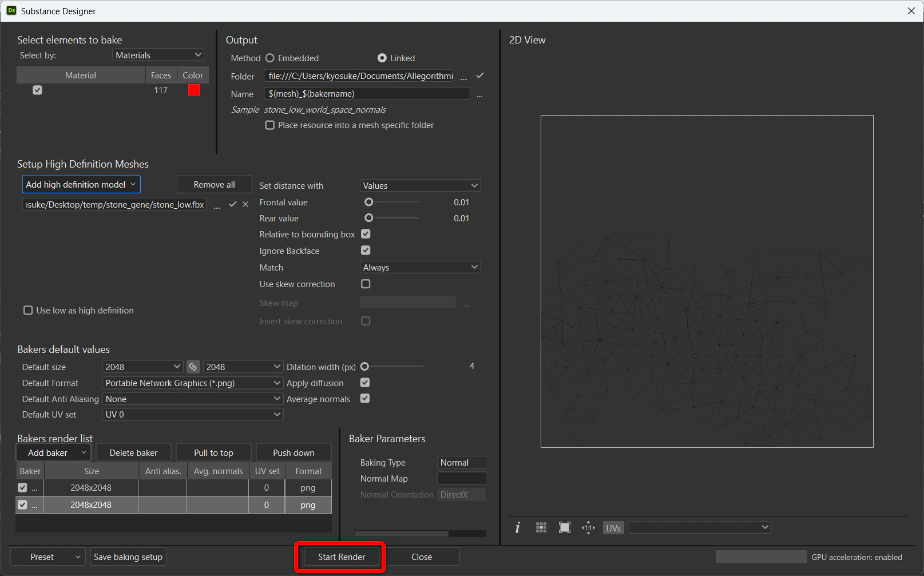Open the Baking Type Normal dropdown
This screenshot has height=576, width=924.
tap(462, 463)
